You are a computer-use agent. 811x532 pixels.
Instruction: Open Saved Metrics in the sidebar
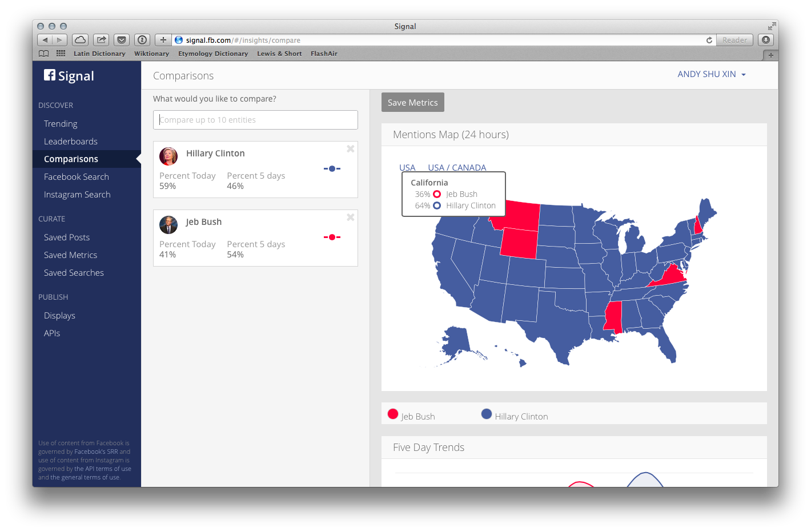point(70,255)
